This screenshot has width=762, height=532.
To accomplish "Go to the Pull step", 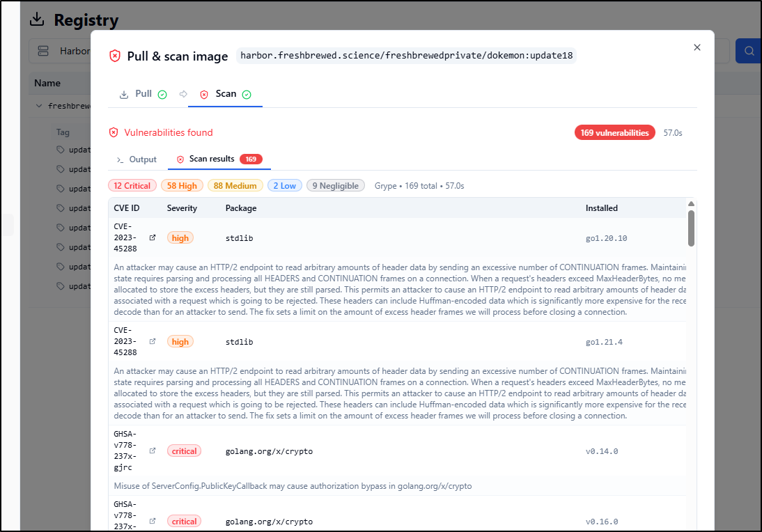I will [x=143, y=94].
